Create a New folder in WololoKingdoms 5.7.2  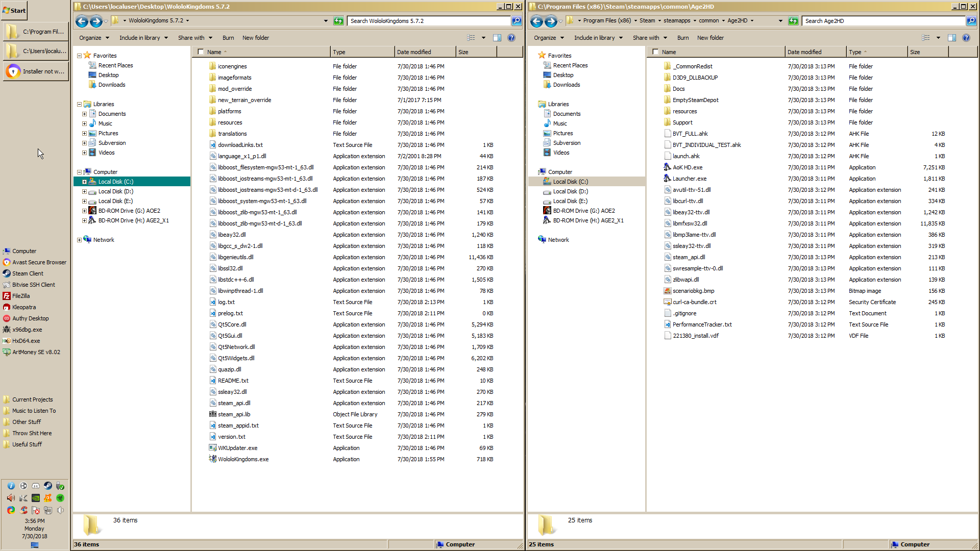click(x=256, y=37)
